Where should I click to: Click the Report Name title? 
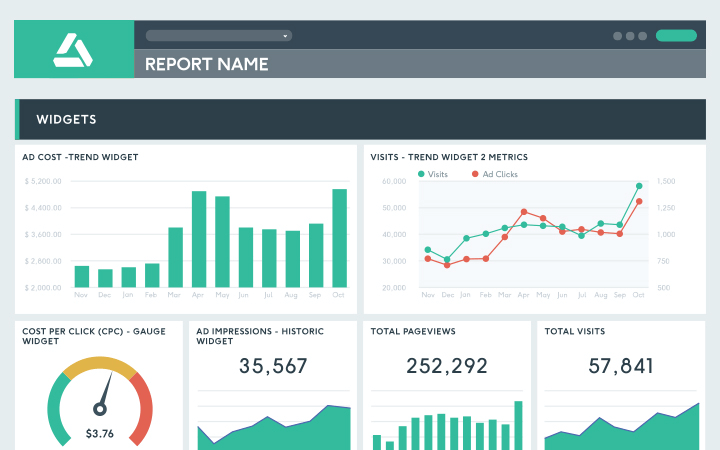click(x=207, y=64)
